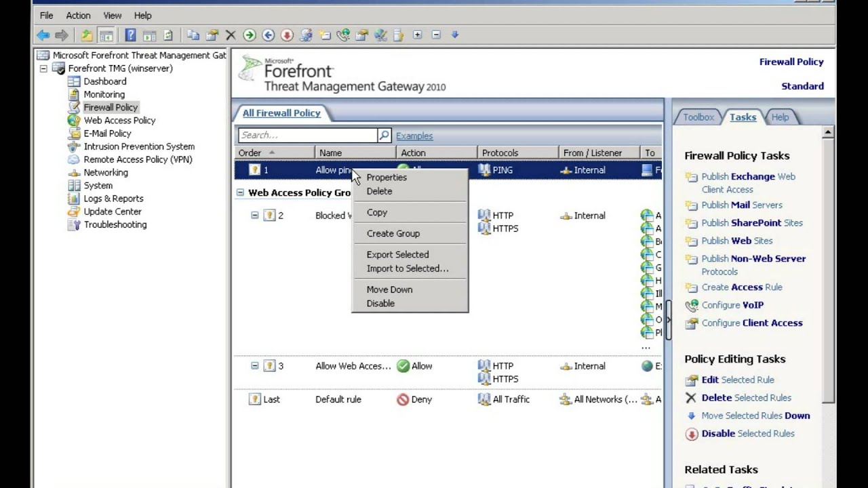Select the All Firewall Policy tab
868x488 pixels.
(x=281, y=113)
